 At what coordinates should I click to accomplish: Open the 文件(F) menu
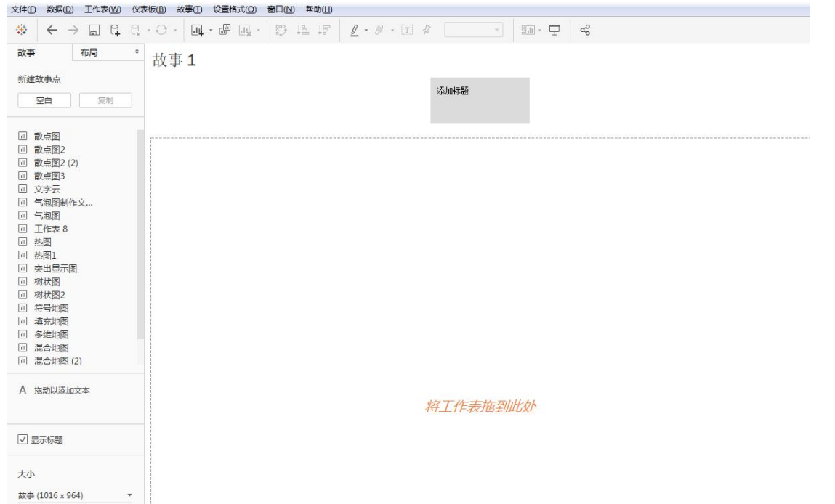(x=23, y=9)
